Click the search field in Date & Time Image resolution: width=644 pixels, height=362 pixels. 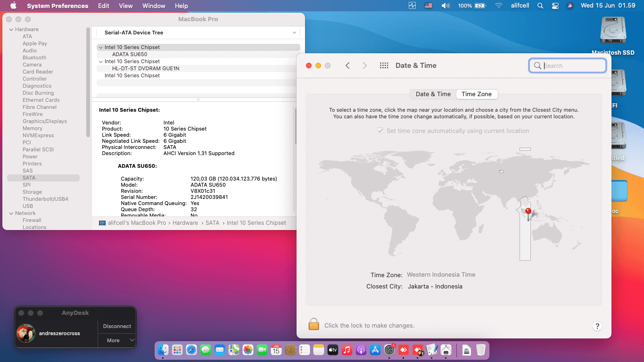(567, 66)
